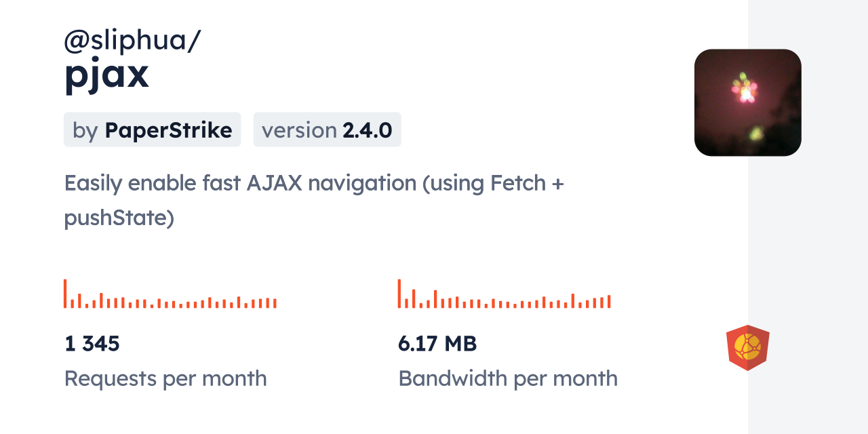Screen dimensions: 868x434
Task: Click the word 'pushState)' in the description
Action: tap(119, 218)
